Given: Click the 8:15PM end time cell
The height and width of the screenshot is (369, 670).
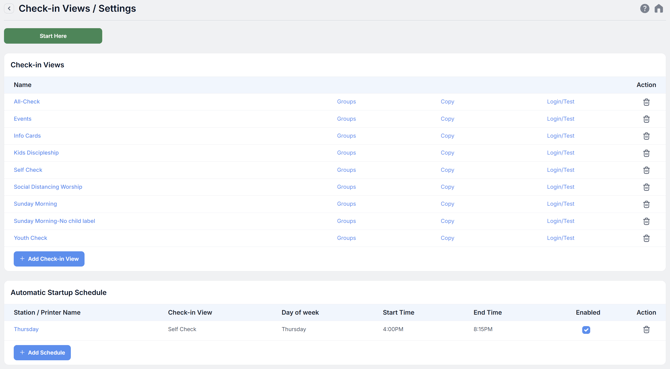Looking at the screenshot, I should tap(483, 329).
